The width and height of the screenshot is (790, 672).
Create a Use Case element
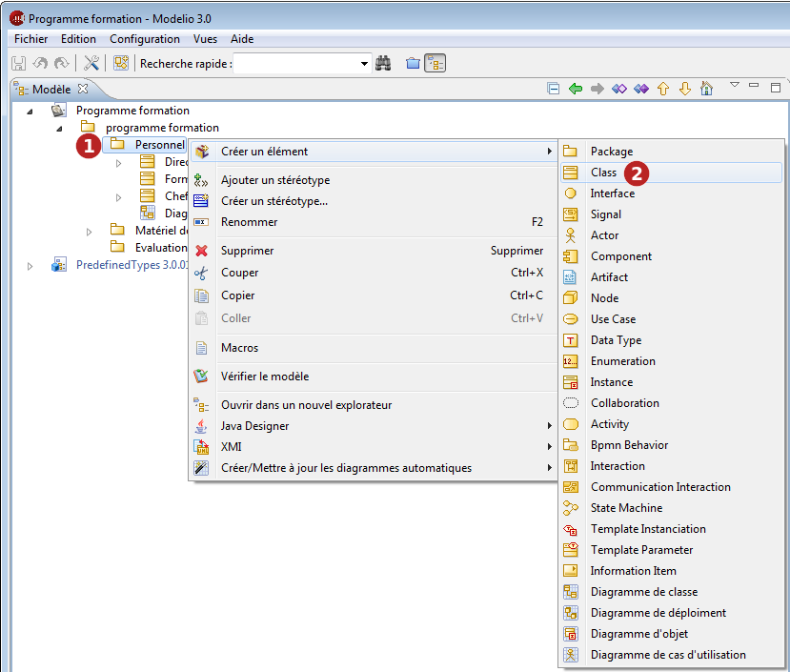coord(671,319)
